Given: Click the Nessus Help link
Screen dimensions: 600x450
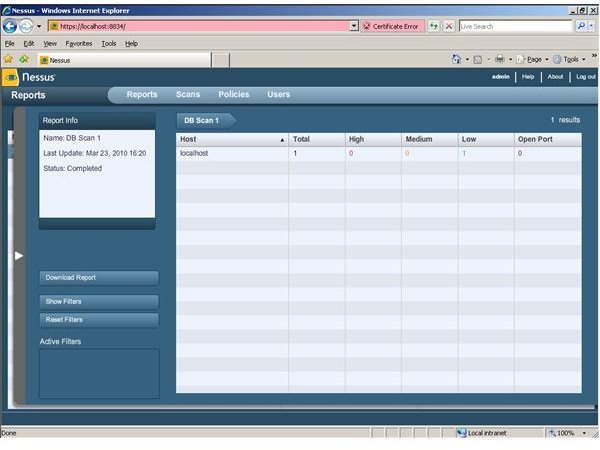Looking at the screenshot, I should click(528, 77).
